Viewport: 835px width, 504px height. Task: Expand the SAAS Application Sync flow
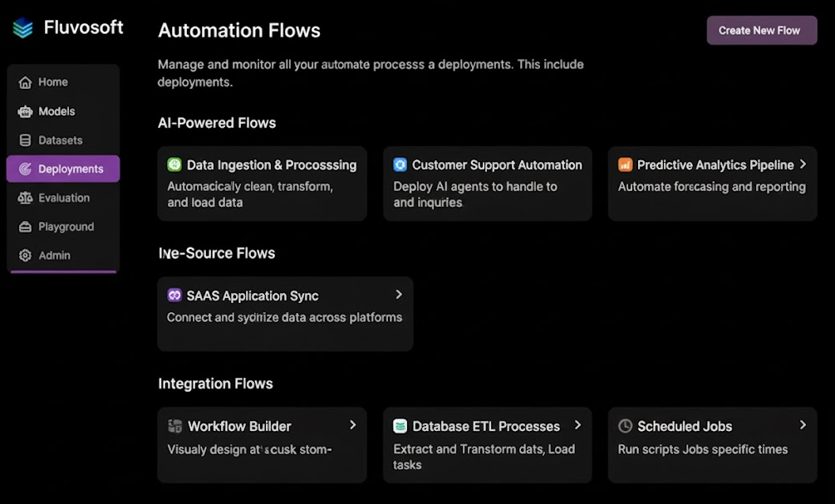[x=398, y=295]
